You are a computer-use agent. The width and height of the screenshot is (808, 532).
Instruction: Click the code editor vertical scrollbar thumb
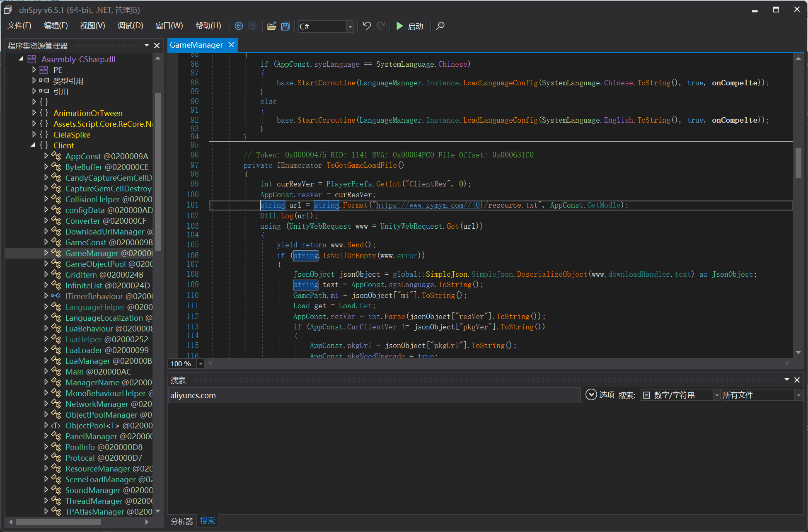tap(798, 163)
